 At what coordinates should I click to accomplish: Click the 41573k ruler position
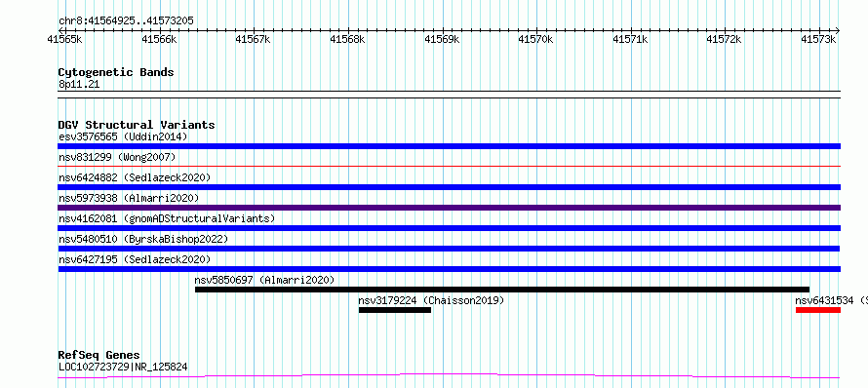coord(818,39)
